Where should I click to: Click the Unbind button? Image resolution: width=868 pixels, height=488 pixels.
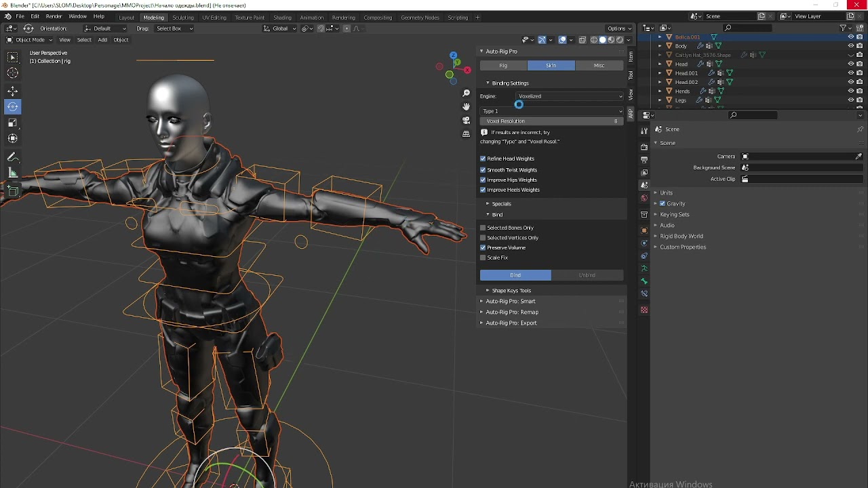[x=587, y=275]
